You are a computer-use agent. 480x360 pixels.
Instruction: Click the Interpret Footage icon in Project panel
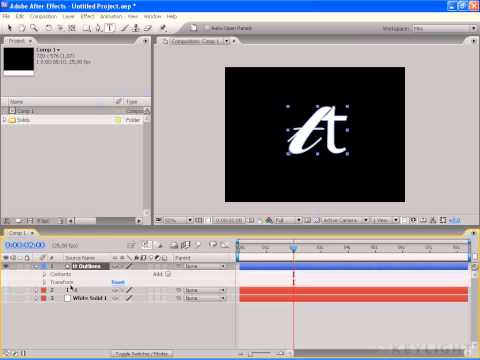(x=7, y=221)
